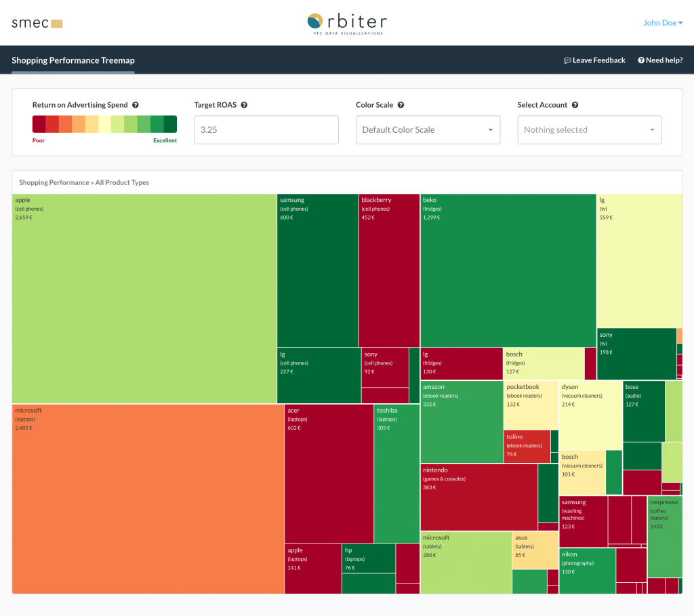This screenshot has width=694, height=616.
Task: Select the tolino ebook readers tile
Action: [527, 447]
